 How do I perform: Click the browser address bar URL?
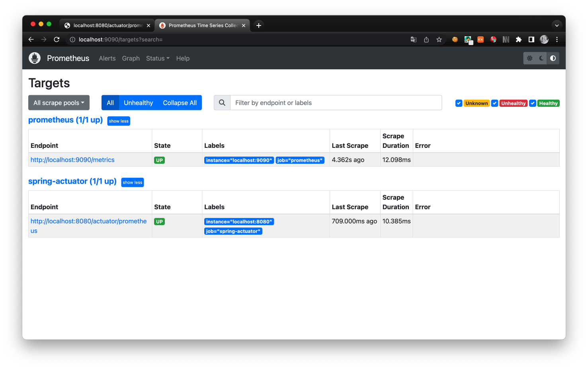pos(121,39)
